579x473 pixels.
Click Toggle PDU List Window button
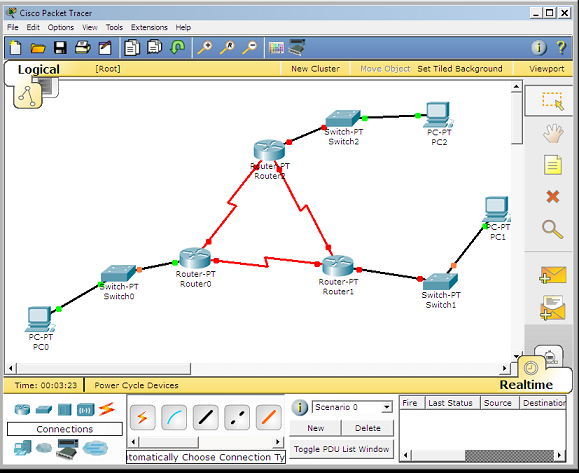(342, 449)
